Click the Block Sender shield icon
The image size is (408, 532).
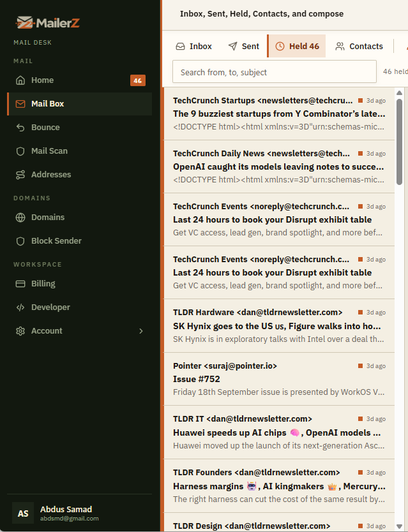click(x=20, y=241)
